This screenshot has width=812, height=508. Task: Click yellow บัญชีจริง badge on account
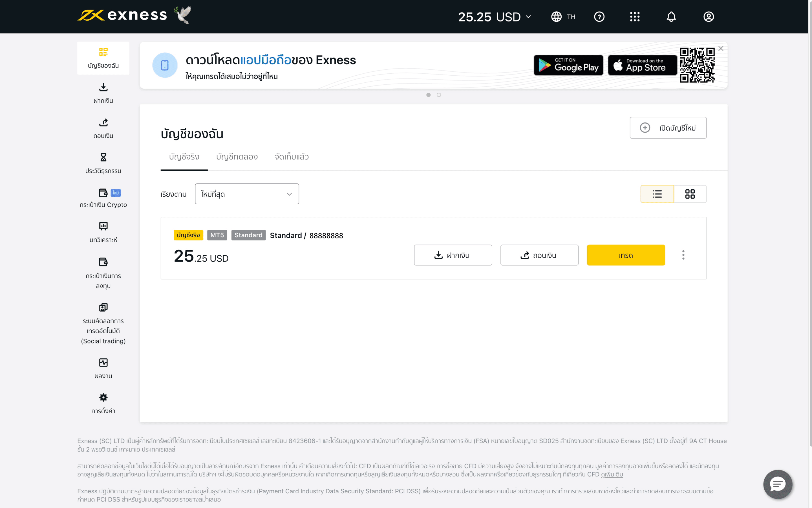coord(188,235)
